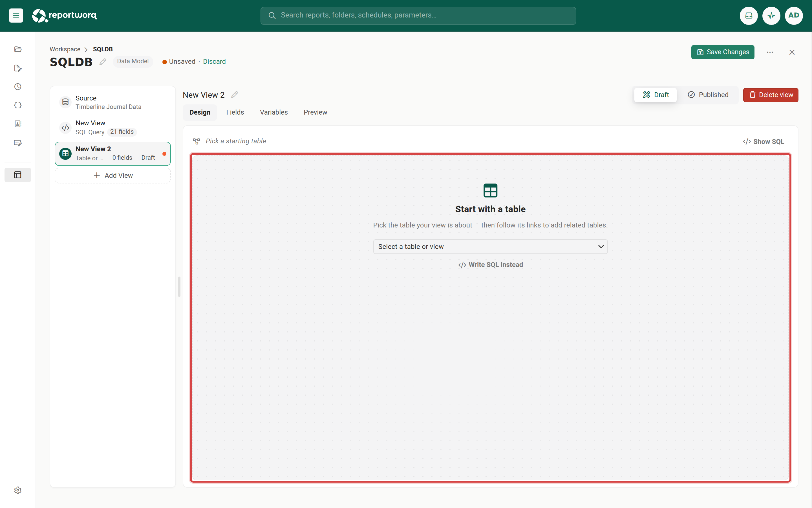Click the SQLDB breadcrumb text
The height and width of the screenshot is (508, 812).
103,49
